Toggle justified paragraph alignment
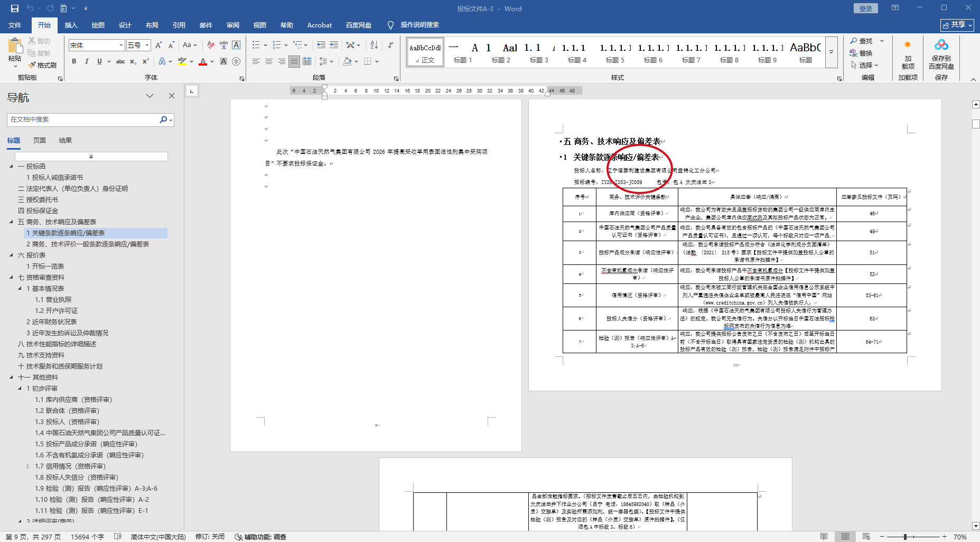The image size is (980, 542). pos(294,61)
